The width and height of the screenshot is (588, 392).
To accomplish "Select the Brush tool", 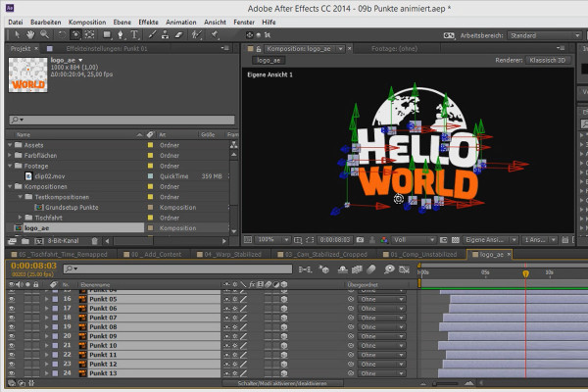I will [x=152, y=35].
